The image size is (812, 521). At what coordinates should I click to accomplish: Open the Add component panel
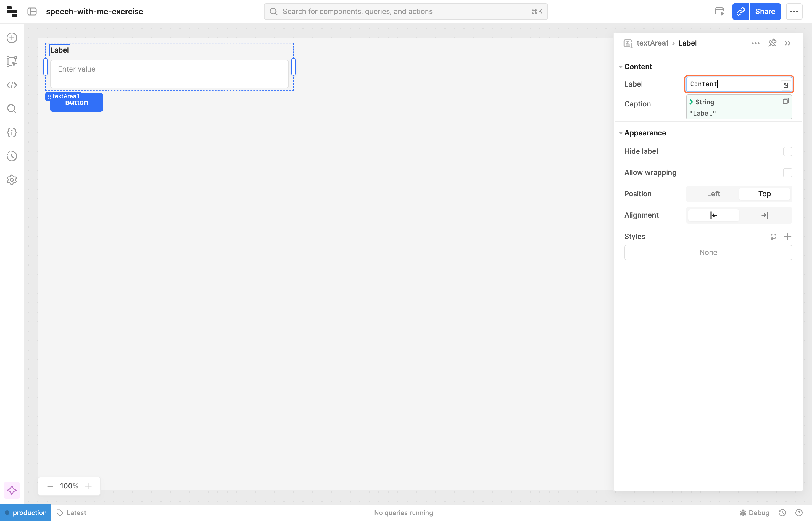click(x=12, y=38)
